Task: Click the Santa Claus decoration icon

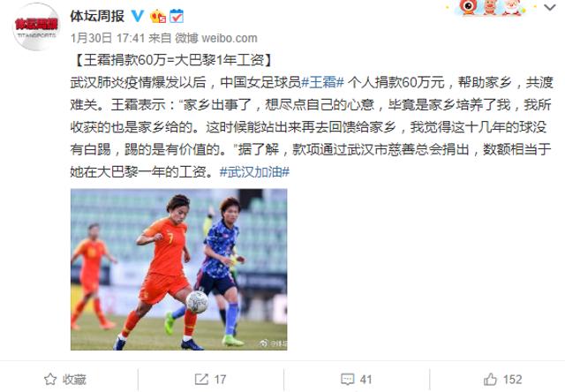Action: point(512,7)
